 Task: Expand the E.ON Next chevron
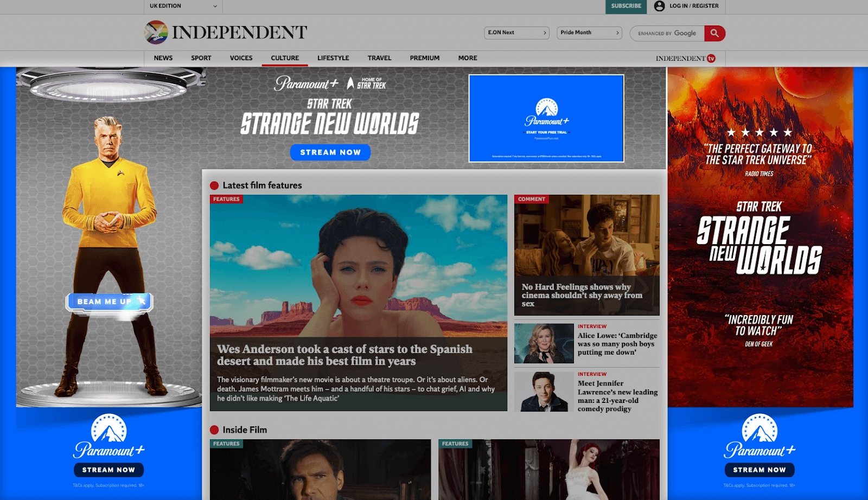(x=545, y=33)
